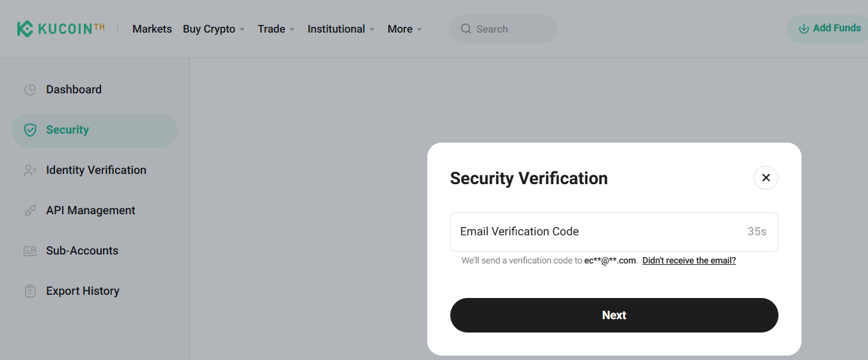Focus the Email Verification Code field
The height and width of the screenshot is (360, 868).
[595, 231]
